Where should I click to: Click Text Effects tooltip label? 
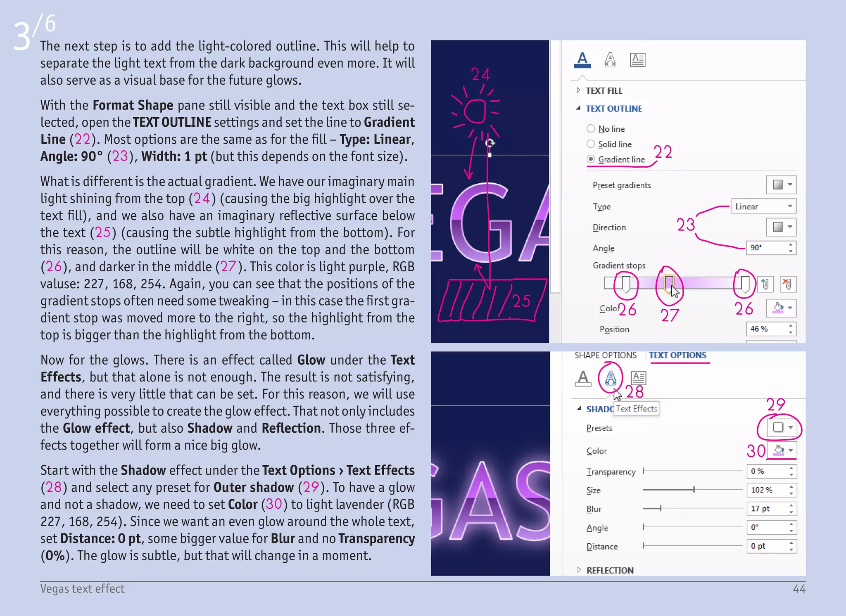click(x=637, y=408)
